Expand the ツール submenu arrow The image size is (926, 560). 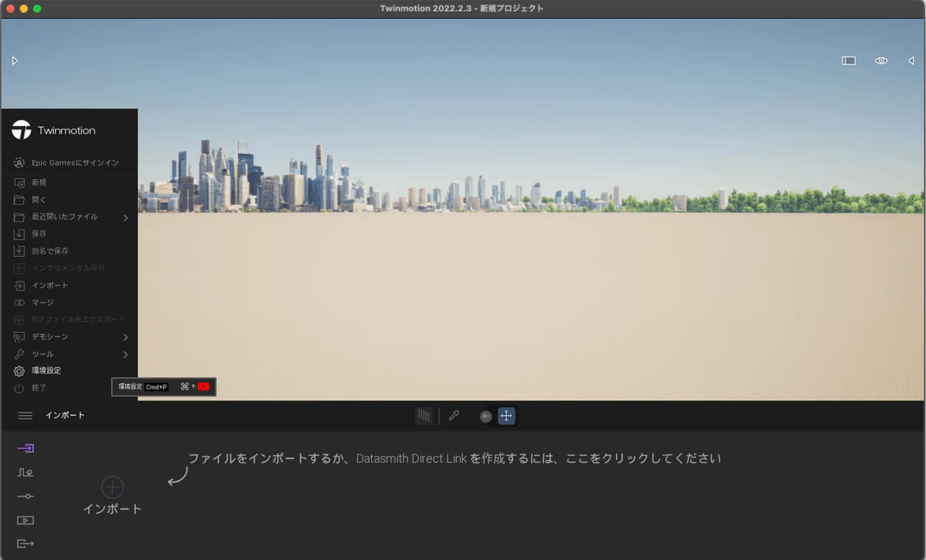[126, 354]
